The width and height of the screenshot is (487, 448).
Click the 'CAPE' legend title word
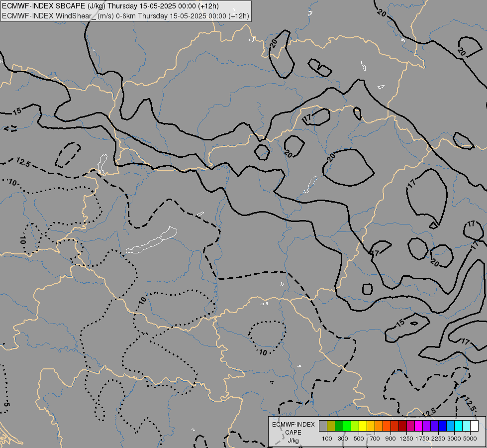293,433
